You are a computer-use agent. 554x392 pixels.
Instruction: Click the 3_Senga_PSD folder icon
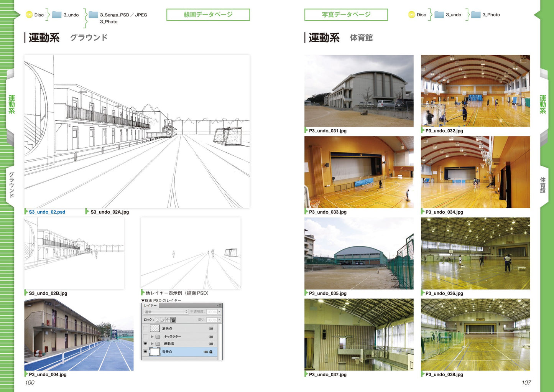click(x=94, y=15)
